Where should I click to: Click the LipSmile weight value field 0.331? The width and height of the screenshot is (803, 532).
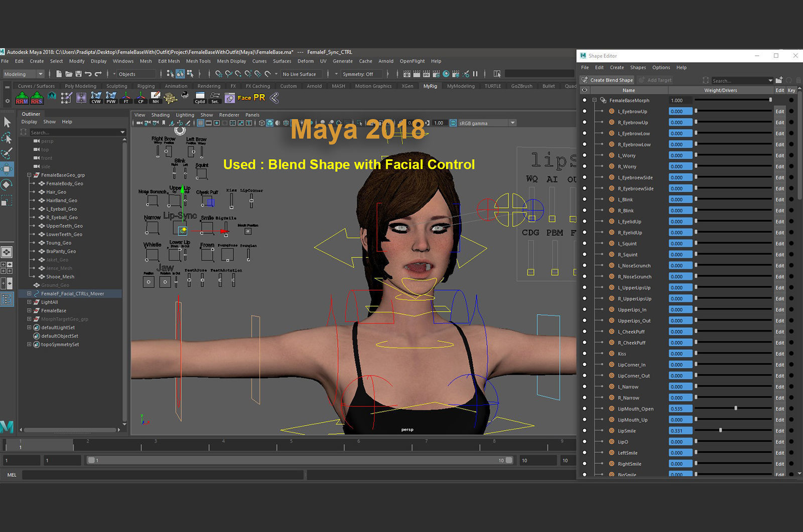pos(681,431)
